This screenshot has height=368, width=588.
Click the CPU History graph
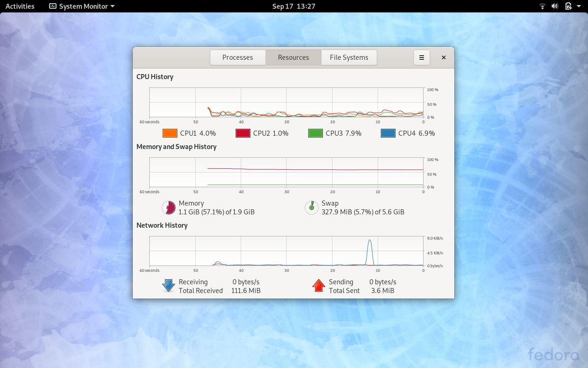point(286,103)
